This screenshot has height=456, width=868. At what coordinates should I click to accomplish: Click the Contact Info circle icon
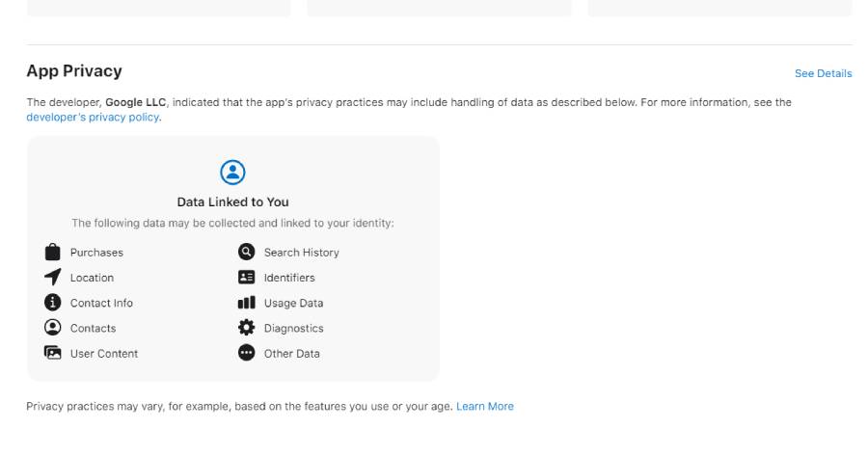(x=53, y=303)
